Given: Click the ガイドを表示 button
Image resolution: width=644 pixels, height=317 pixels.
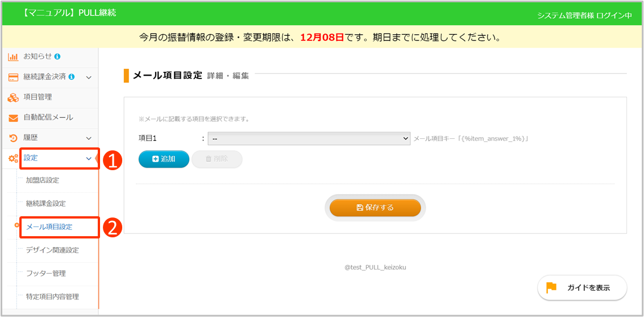Looking at the screenshot, I should 582,288.
